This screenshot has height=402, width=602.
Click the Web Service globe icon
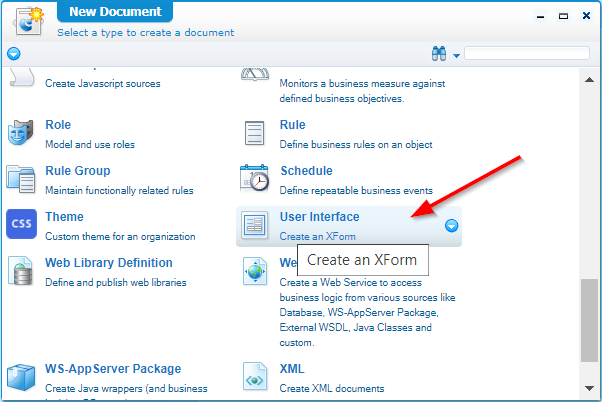click(256, 271)
